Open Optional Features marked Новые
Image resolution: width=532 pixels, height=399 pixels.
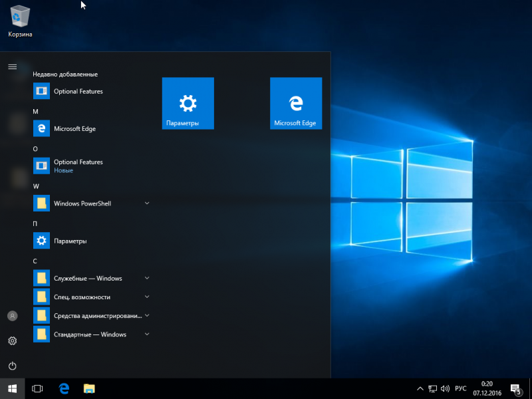pyautogui.click(x=92, y=166)
